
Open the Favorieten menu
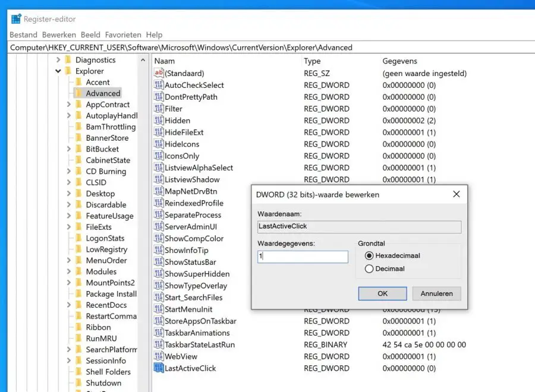[123, 35]
